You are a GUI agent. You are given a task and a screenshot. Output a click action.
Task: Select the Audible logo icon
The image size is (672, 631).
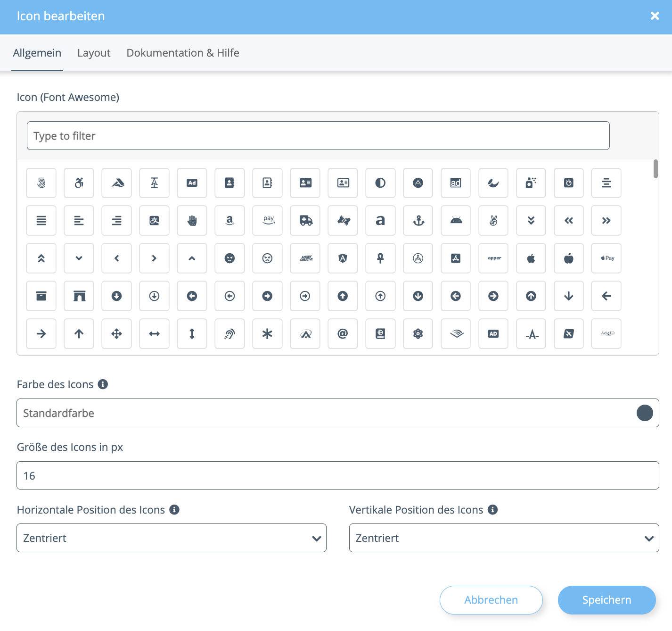[456, 334]
